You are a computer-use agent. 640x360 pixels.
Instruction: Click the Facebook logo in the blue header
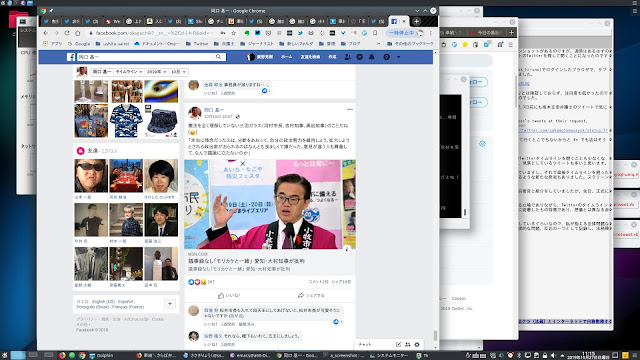click(71, 57)
